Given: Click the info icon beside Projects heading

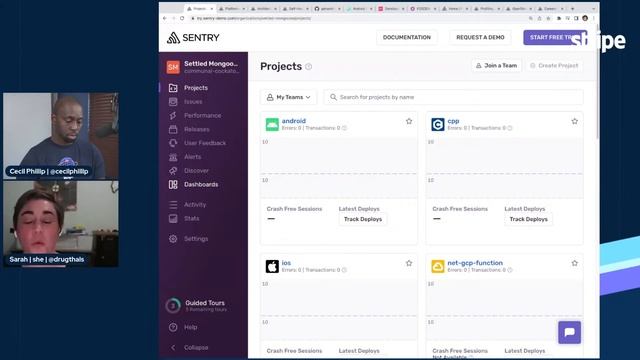Looking at the screenshot, I should point(309,67).
